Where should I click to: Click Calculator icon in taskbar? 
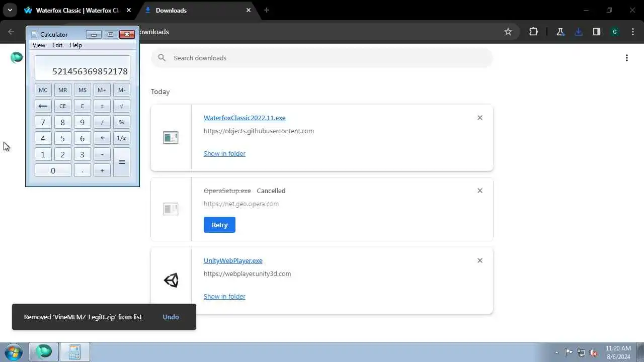click(75, 351)
